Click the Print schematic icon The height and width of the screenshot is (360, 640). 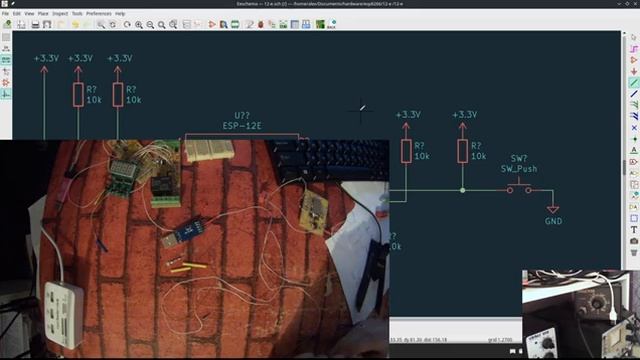tap(36, 24)
